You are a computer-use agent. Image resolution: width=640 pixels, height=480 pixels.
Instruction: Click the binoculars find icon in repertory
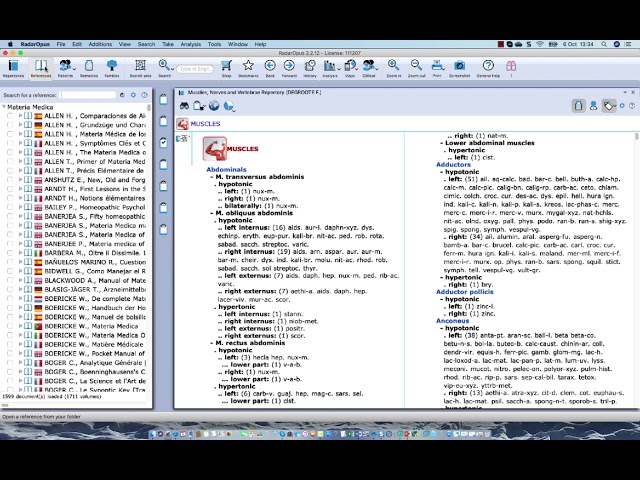[x=184, y=106]
